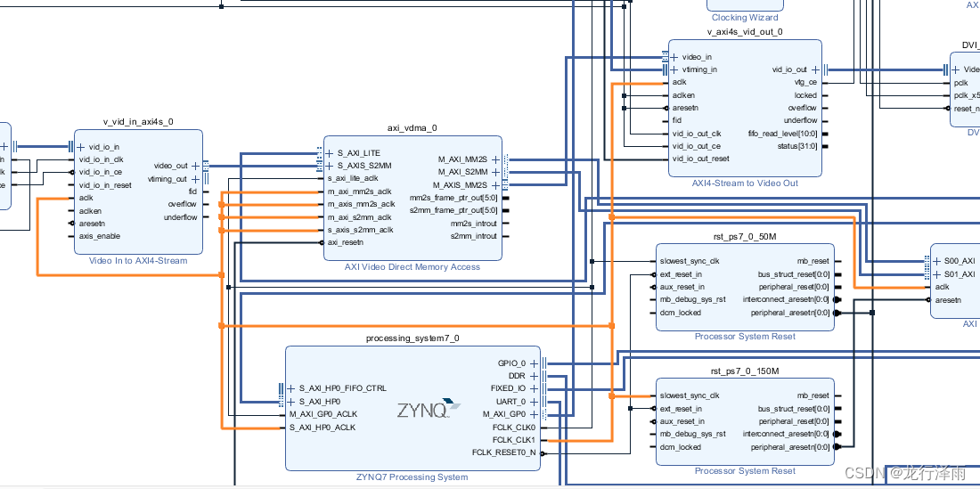Select the vid_io_in_reset pin

tap(105, 185)
